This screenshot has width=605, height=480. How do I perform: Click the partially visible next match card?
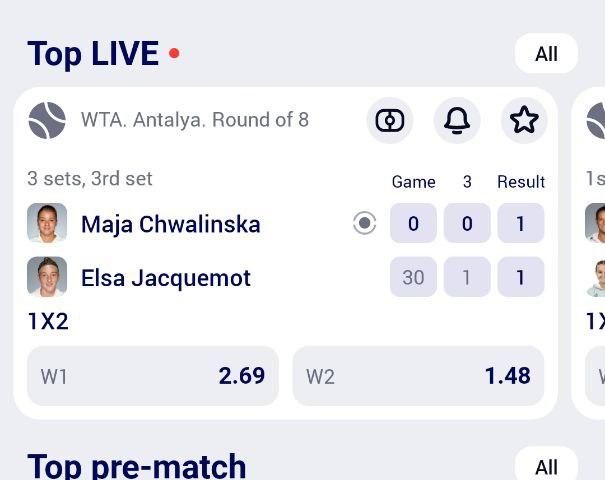tap(594, 250)
